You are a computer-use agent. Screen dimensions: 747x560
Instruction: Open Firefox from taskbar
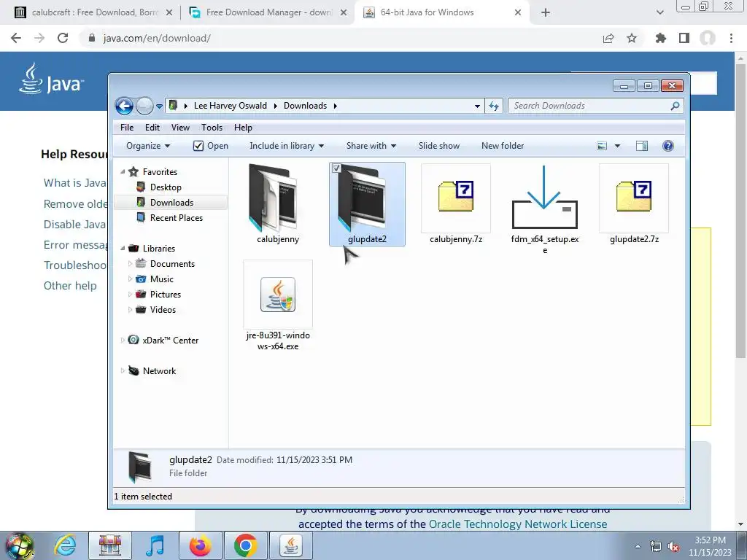pyautogui.click(x=201, y=545)
